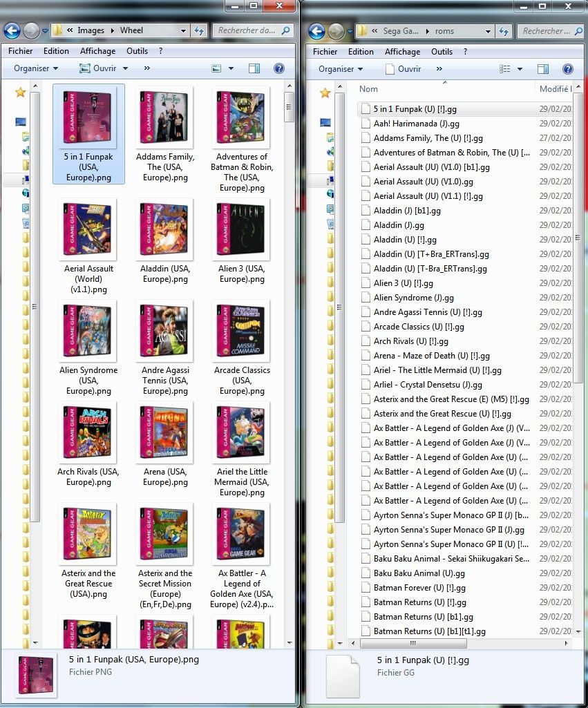Change view icon in roms window
The image size is (588, 708).
[505, 68]
